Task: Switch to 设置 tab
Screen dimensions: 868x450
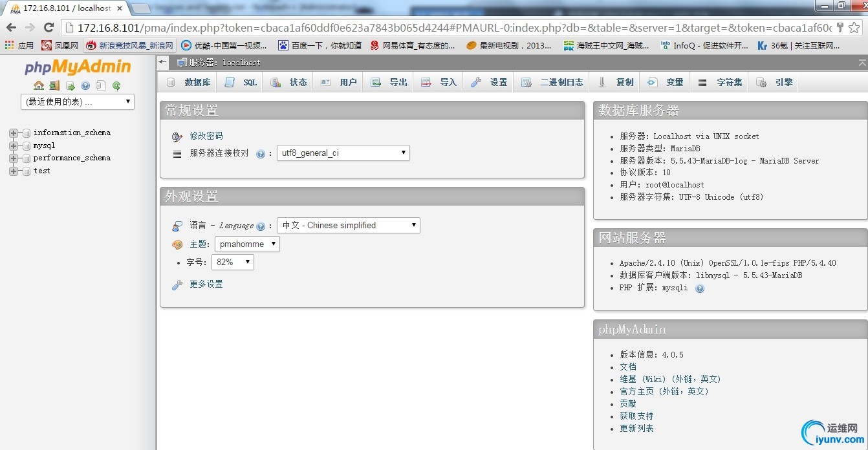Action: pyautogui.click(x=489, y=82)
